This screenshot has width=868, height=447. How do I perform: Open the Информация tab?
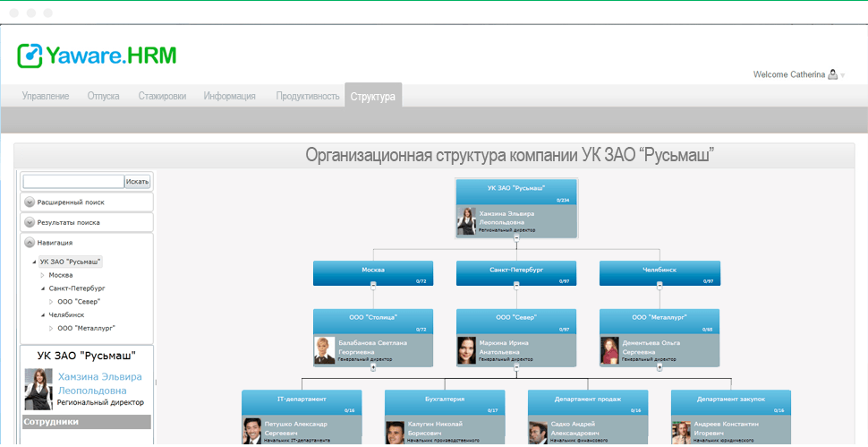(230, 96)
